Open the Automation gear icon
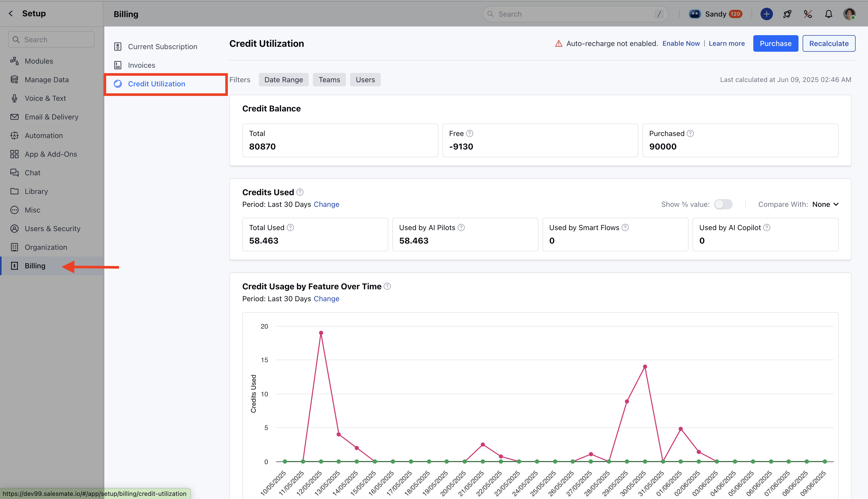This screenshot has height=499, width=868. coord(14,135)
